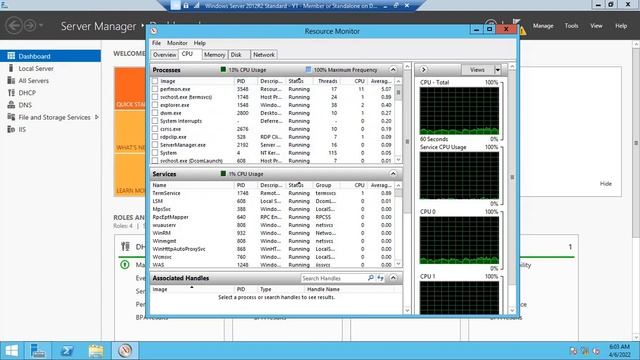
Task: Switch to the Overview tab
Action: coord(164,55)
